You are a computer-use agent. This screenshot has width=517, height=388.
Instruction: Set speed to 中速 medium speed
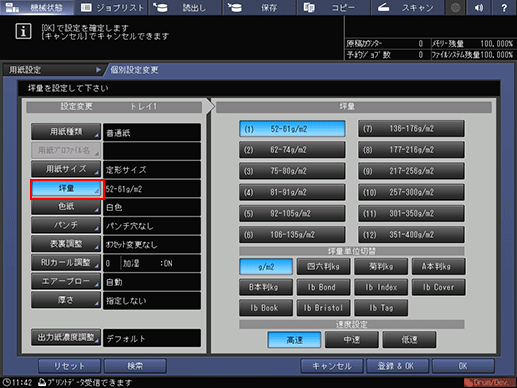pos(352,340)
